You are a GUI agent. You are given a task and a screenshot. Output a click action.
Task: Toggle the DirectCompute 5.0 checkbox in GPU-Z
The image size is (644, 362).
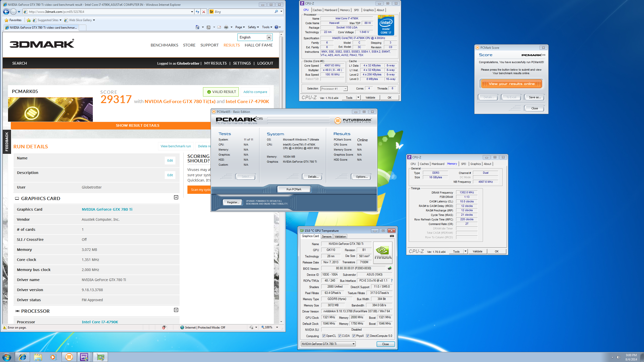click(368, 336)
